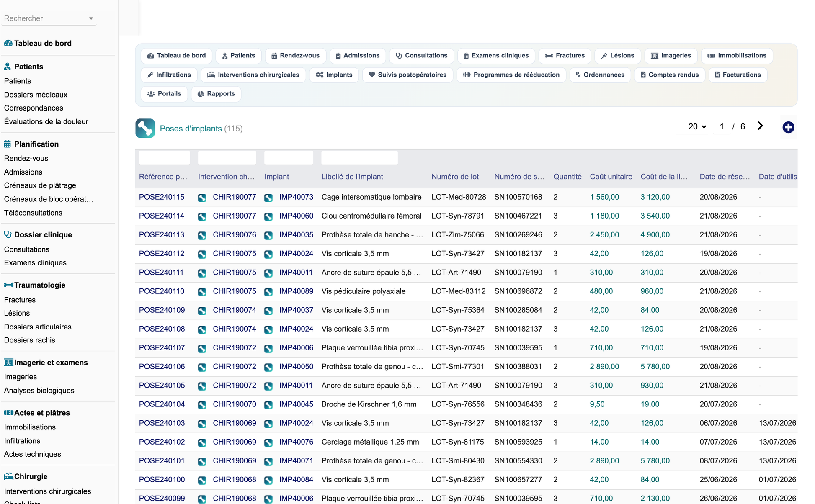815x504 pixels.
Task: Open the rows-per-page dropdown showing 20
Action: (x=697, y=126)
